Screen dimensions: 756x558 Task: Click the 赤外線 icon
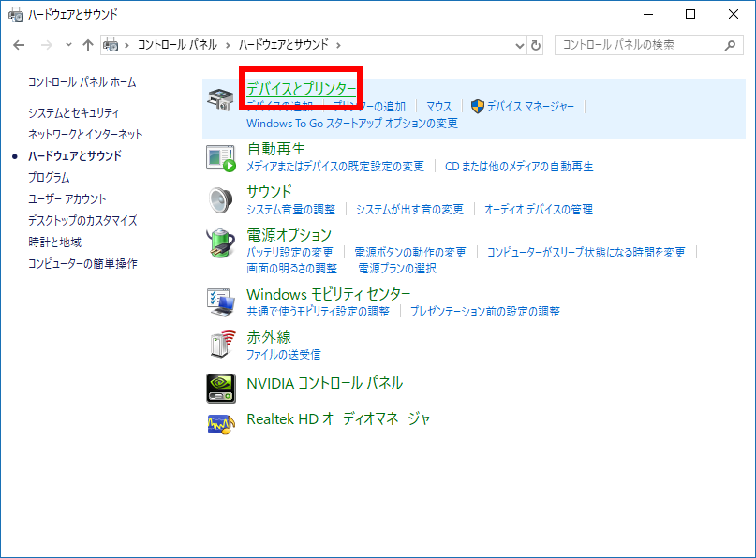pyautogui.click(x=222, y=345)
